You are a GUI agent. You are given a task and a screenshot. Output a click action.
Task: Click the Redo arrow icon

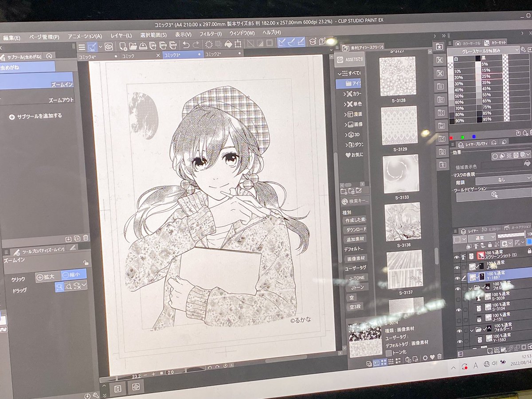pyautogui.click(x=196, y=44)
